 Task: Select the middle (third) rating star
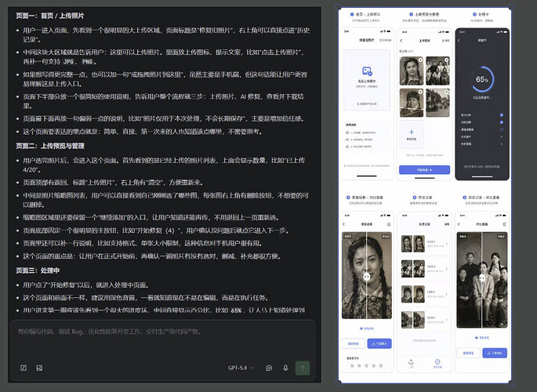(366, 365)
